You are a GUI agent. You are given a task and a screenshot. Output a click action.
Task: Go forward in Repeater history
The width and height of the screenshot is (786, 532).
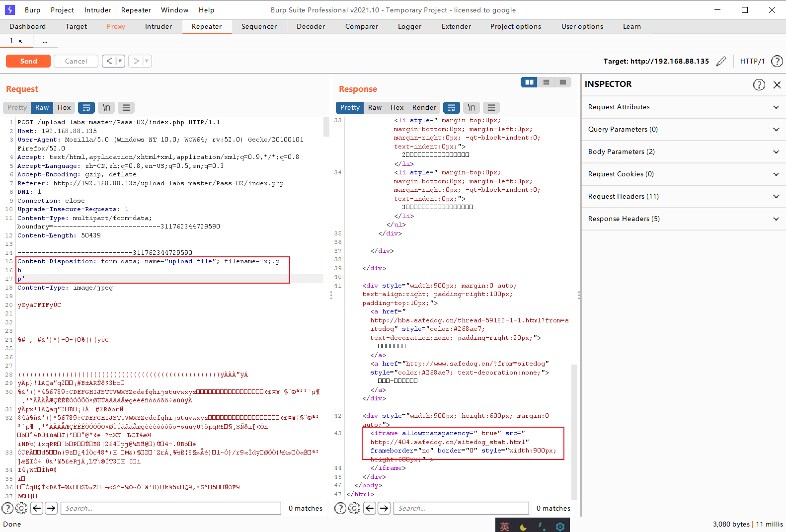click(136, 61)
